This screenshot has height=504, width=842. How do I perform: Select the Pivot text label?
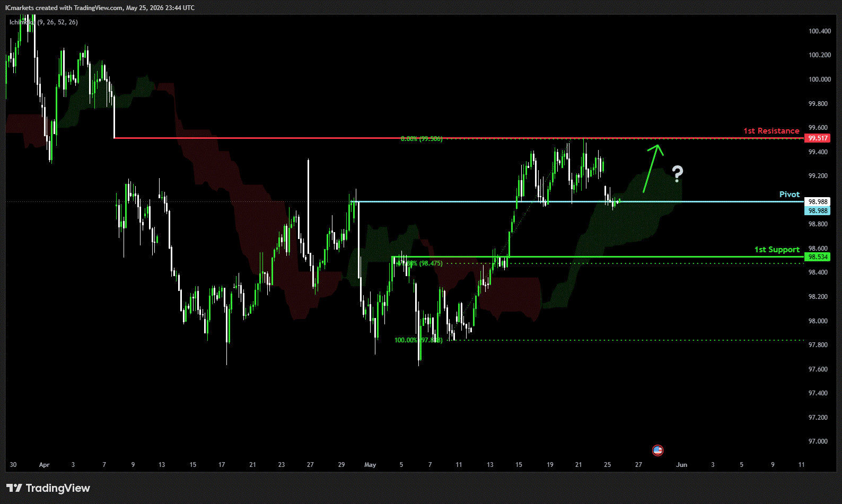[x=789, y=194]
